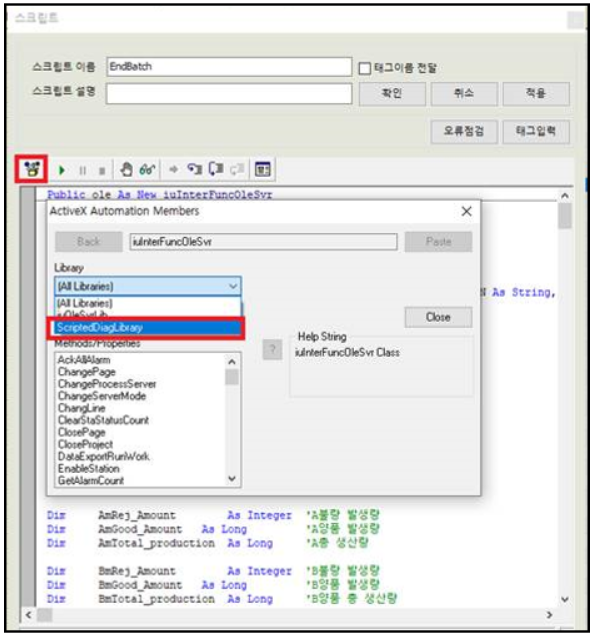Select DataExportRunWork in methods list
The width and height of the screenshot is (592, 636).
click(x=104, y=457)
